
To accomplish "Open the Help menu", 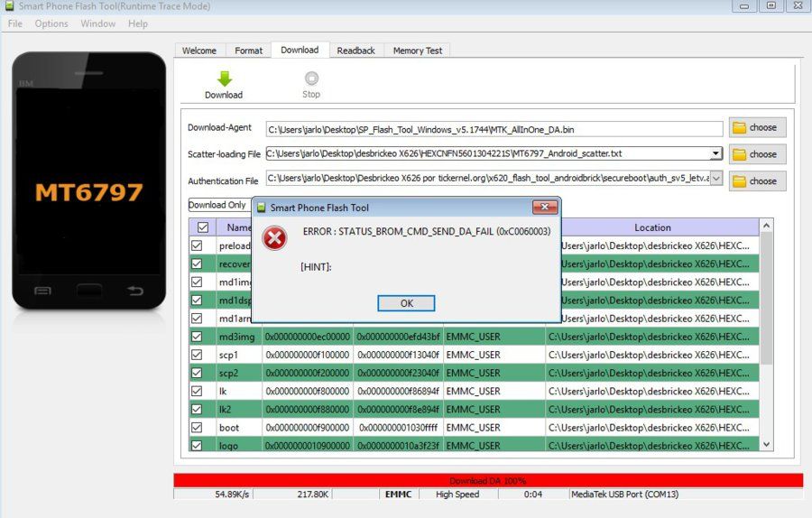I will pyautogui.click(x=138, y=23).
